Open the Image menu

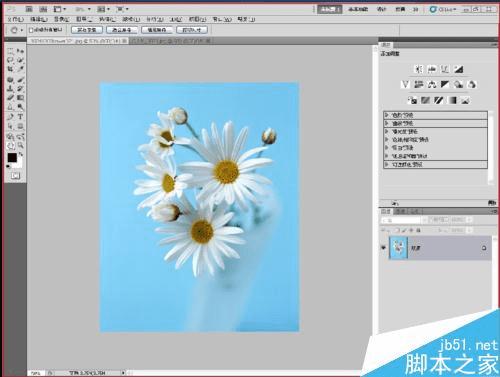pos(62,19)
